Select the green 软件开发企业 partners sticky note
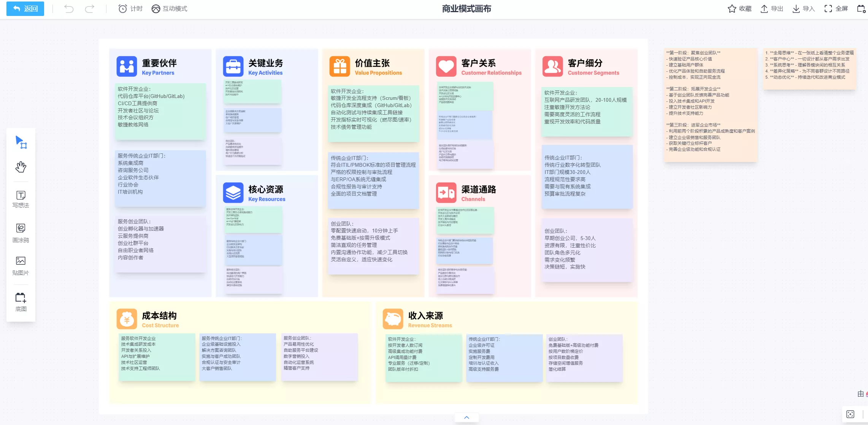Image resolution: width=868 pixels, height=425 pixels. click(x=160, y=111)
